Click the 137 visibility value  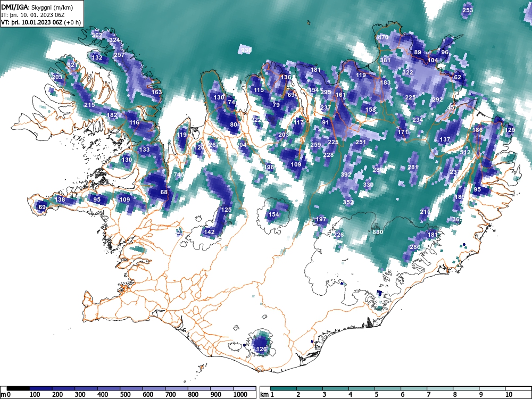[x=445, y=139]
